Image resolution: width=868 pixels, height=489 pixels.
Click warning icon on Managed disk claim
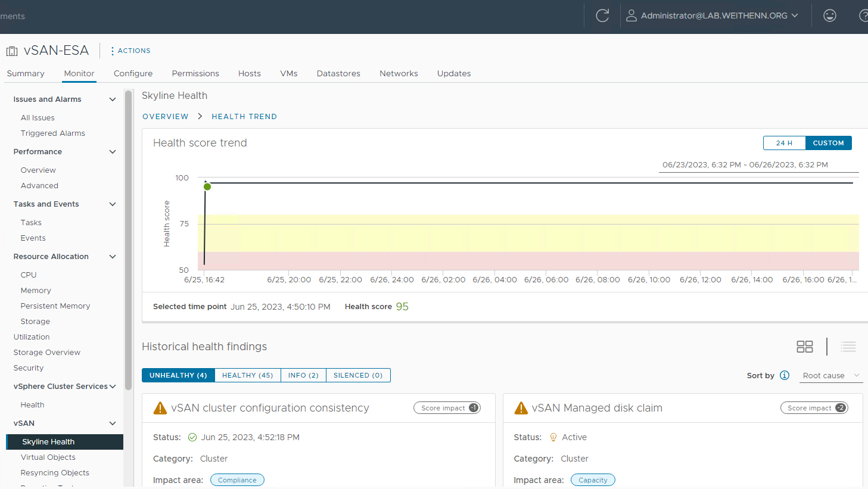[521, 408]
